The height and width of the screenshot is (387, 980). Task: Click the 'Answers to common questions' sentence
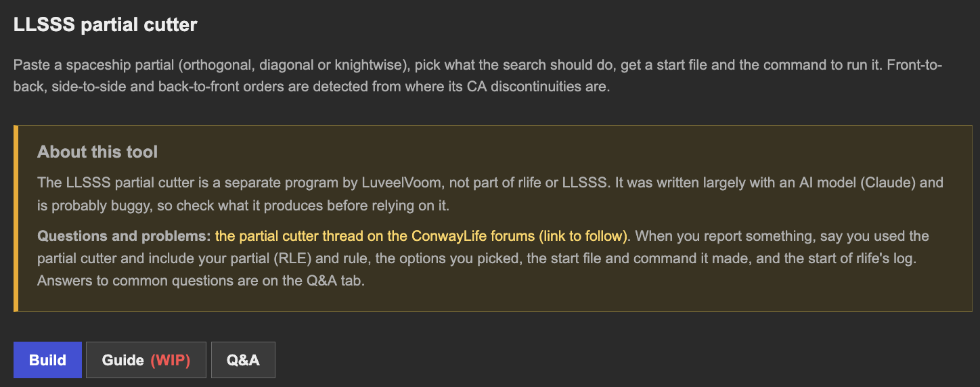(201, 281)
